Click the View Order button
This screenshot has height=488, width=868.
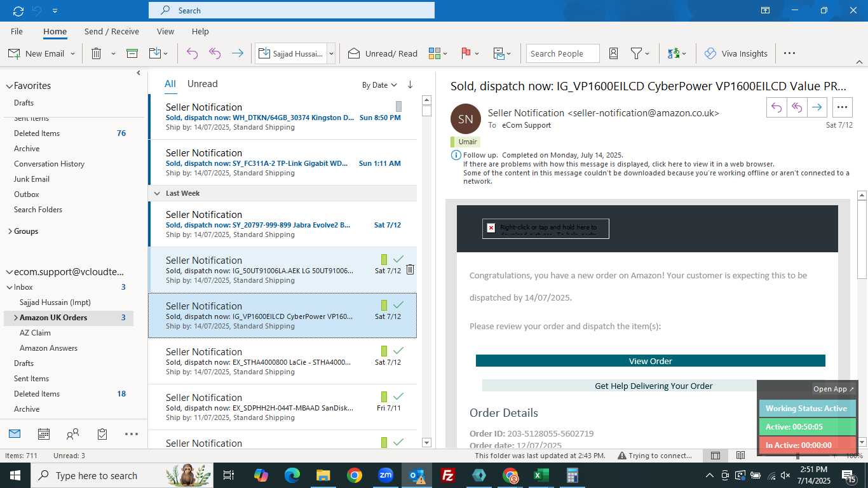(651, 361)
